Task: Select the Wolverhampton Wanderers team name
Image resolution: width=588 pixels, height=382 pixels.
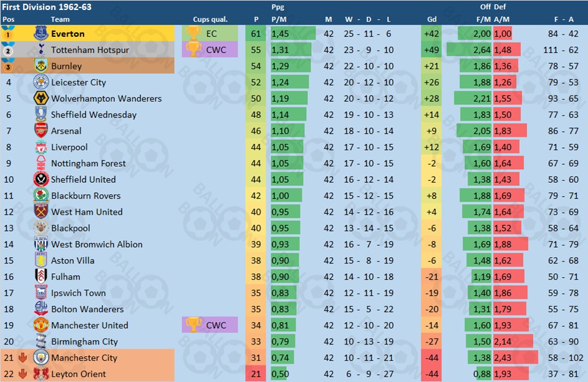Action: tap(106, 99)
